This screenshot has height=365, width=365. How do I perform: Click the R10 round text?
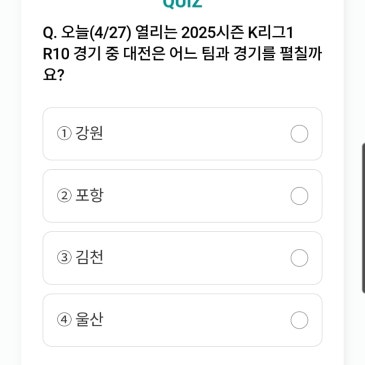click(56, 55)
